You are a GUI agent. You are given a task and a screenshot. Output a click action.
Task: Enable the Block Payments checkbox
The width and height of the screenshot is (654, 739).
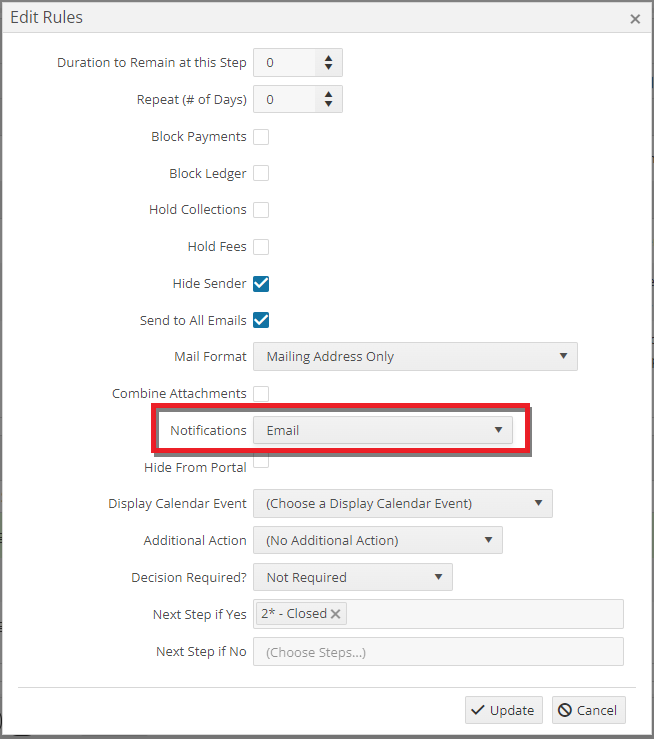pos(261,137)
